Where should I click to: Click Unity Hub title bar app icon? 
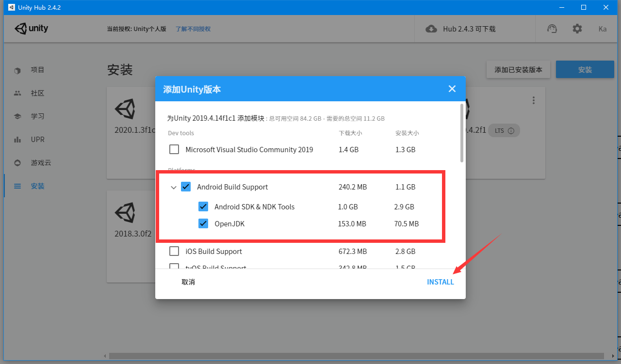12,7
